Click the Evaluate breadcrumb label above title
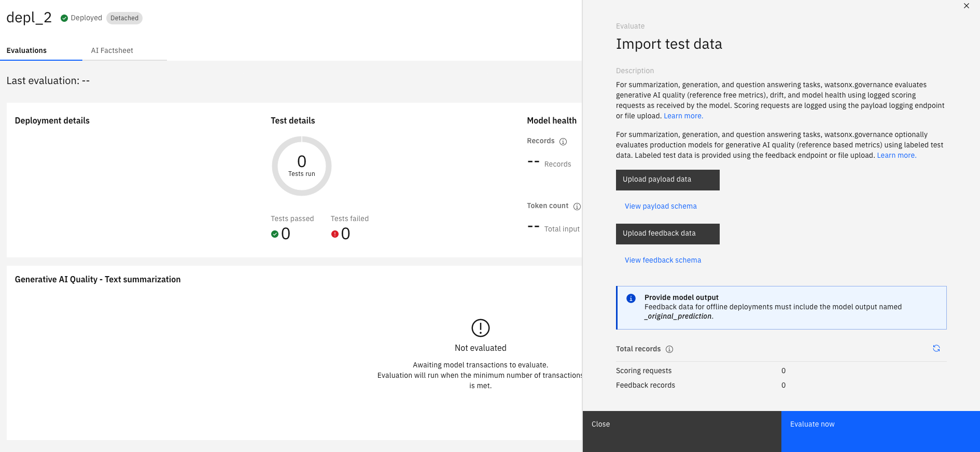The width and height of the screenshot is (980, 452). [x=630, y=26]
